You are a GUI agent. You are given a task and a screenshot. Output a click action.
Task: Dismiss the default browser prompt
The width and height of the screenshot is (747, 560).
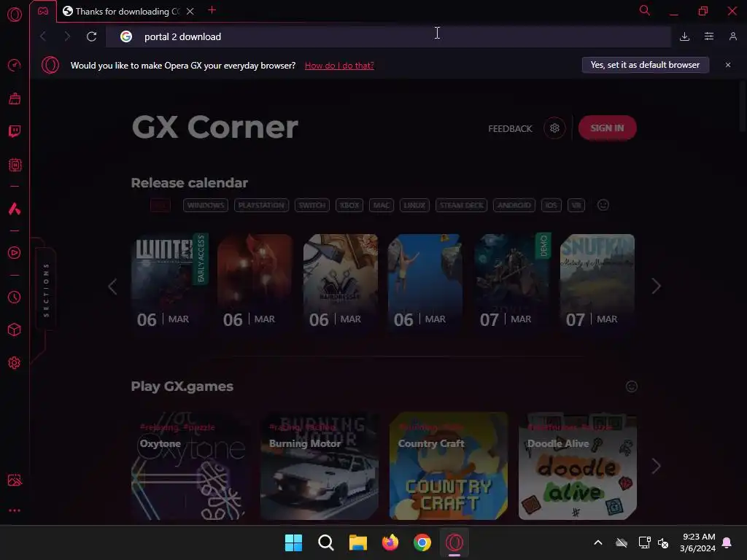(728, 65)
